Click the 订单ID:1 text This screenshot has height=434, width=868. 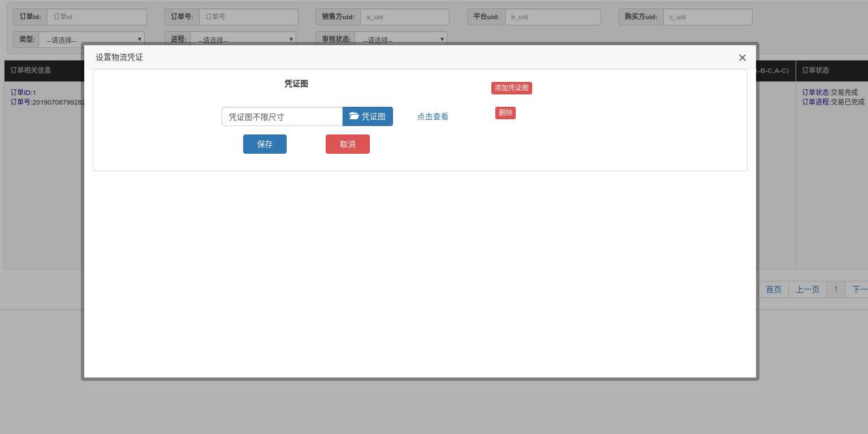pyautogui.click(x=23, y=92)
